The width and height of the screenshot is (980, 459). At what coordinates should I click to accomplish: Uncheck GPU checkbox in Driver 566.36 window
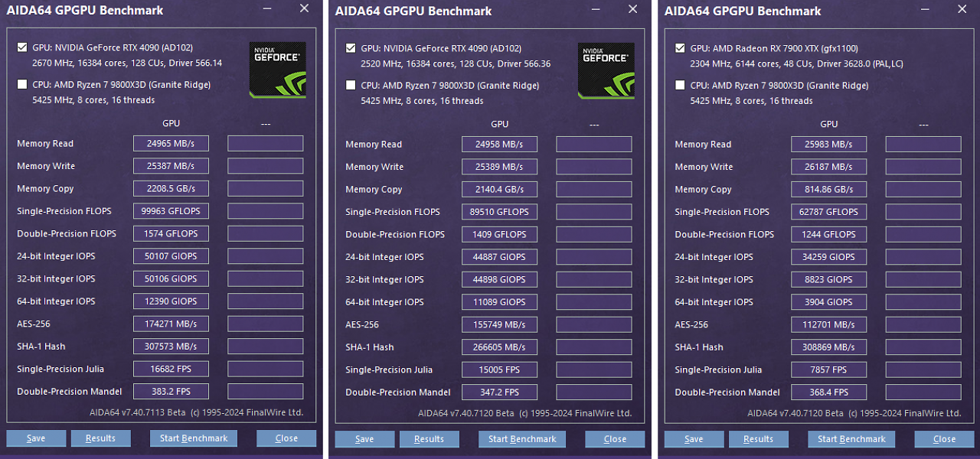pyautogui.click(x=351, y=48)
